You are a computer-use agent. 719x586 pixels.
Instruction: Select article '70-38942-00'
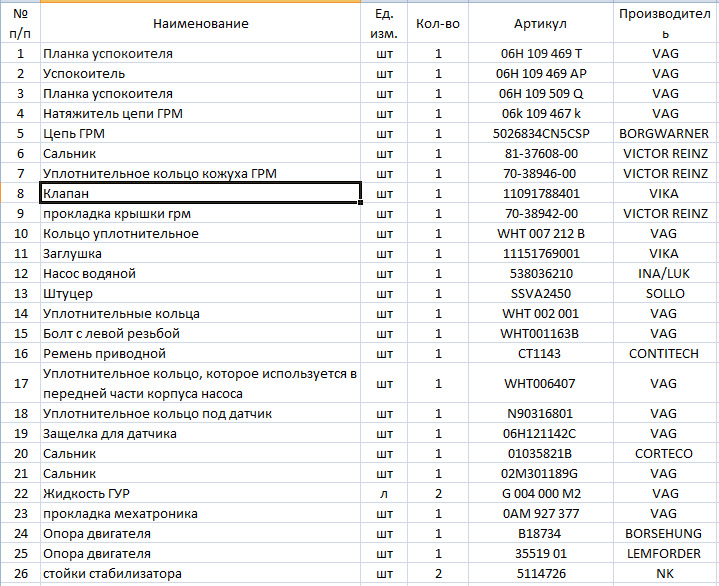pyautogui.click(x=541, y=214)
